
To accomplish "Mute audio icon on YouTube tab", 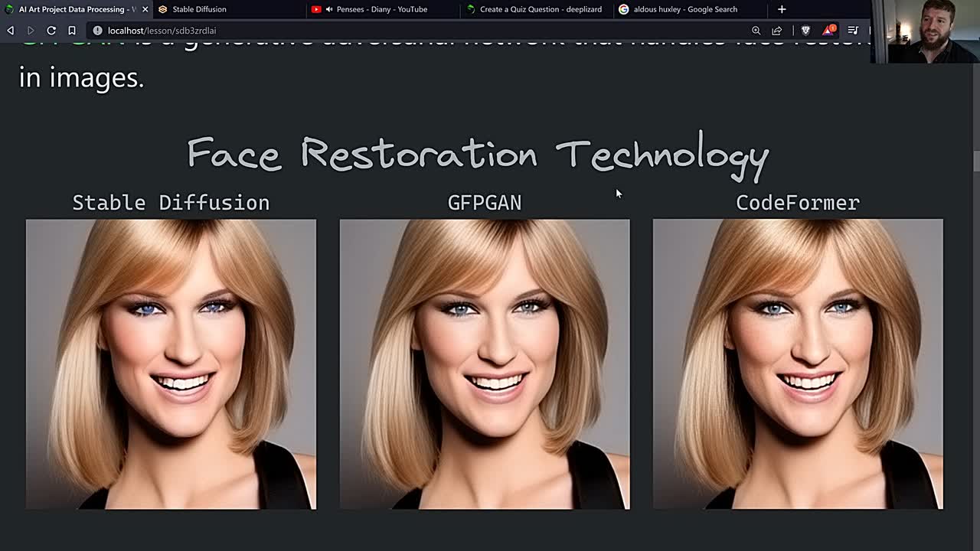I will [x=329, y=9].
